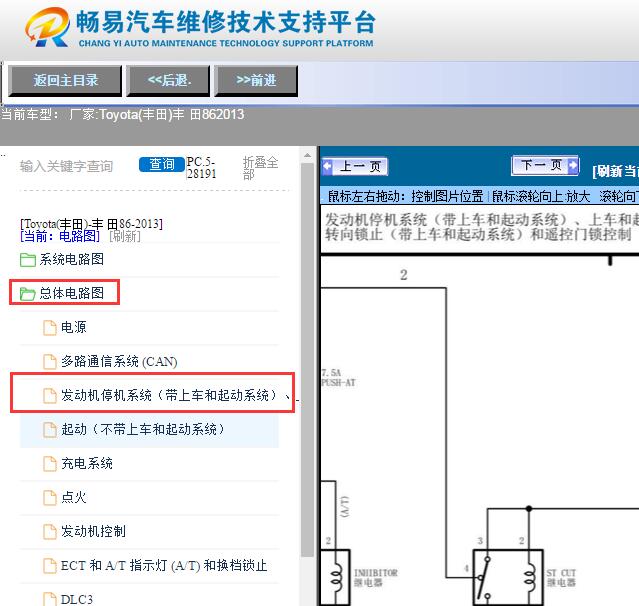Open the DLC3 entry
Screen dimensions: 639x606
77,599
